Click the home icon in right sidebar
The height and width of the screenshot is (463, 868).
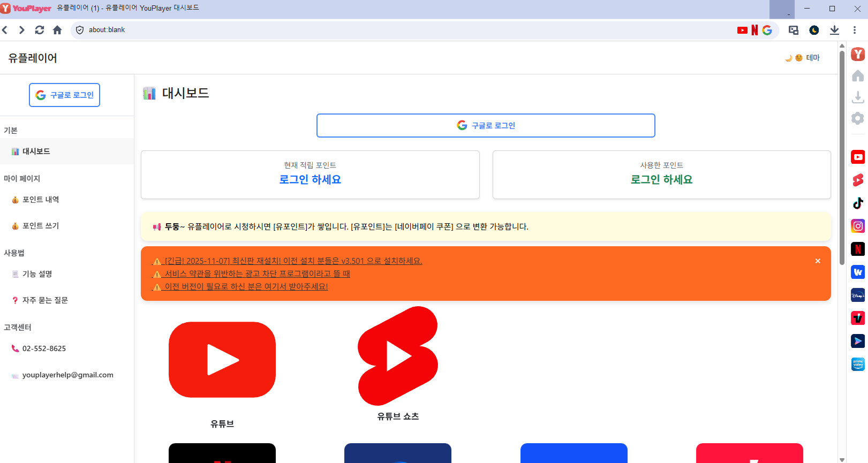tap(858, 75)
